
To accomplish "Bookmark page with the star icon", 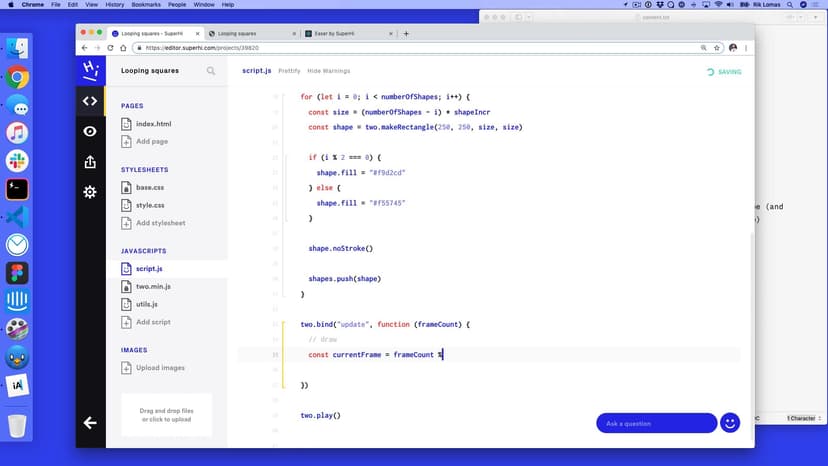I will point(717,47).
